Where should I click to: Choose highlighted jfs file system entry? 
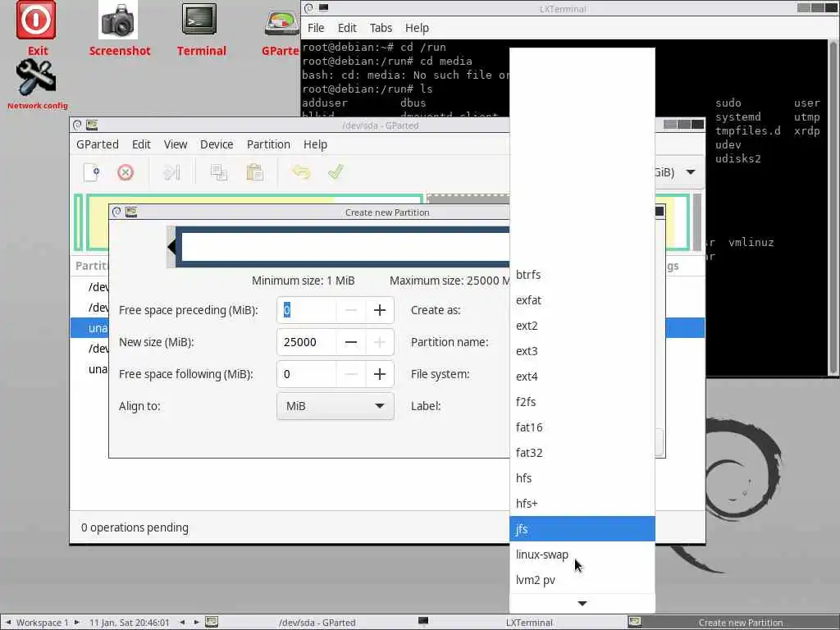coord(582,529)
